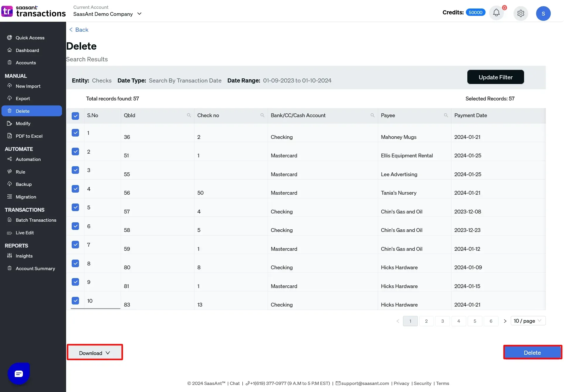Image resolution: width=564 pixels, height=392 pixels.
Task: Uncheck row 7 checkbox with QbId 59
Action: [x=75, y=245]
